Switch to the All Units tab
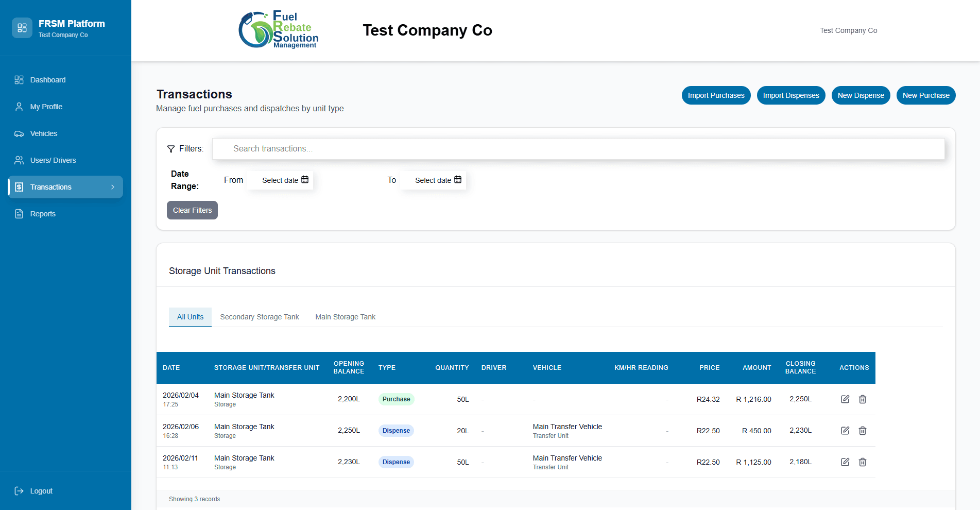Viewport: 980px width, 510px height. 190,317
